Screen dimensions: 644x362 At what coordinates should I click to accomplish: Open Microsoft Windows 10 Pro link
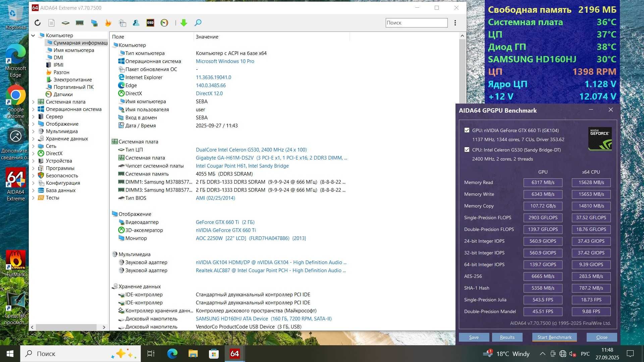pyautogui.click(x=225, y=61)
